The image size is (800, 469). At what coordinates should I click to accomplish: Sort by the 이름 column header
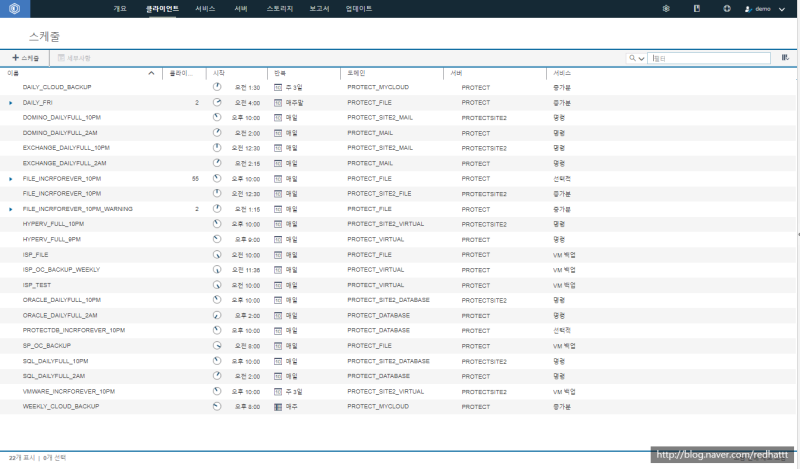click(x=13, y=73)
